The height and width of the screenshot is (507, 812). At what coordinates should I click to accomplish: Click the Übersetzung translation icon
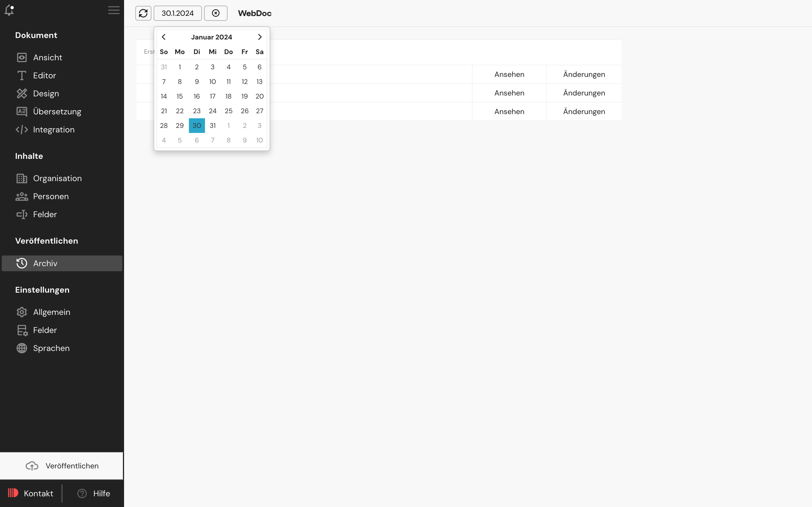point(22,111)
